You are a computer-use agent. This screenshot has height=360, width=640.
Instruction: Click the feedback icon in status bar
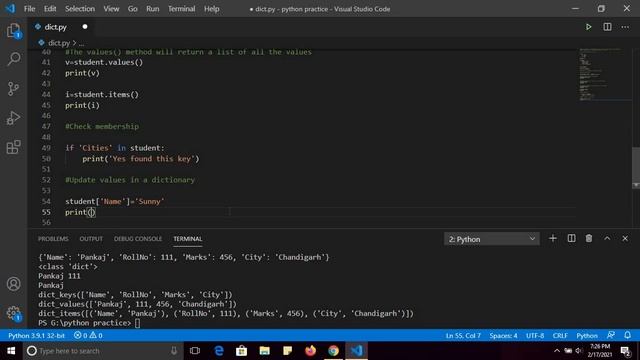click(x=611, y=335)
